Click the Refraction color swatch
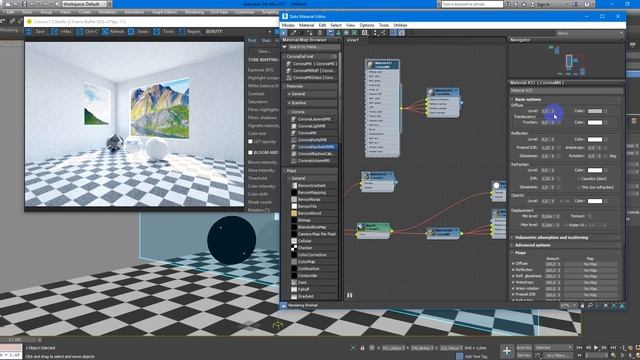 tap(595, 170)
